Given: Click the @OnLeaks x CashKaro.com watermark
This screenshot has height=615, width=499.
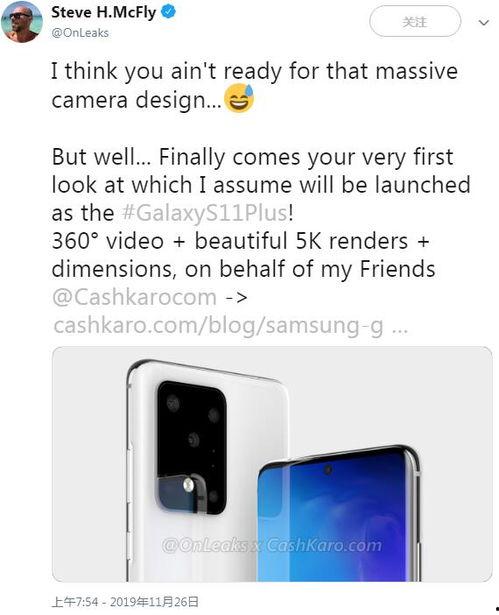Looking at the screenshot, I should (271, 545).
